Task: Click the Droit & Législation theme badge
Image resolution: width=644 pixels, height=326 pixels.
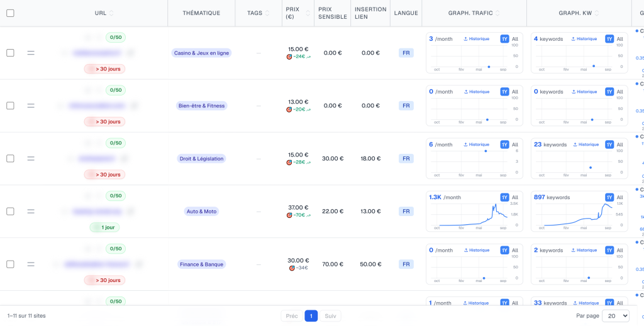Action: click(201, 159)
